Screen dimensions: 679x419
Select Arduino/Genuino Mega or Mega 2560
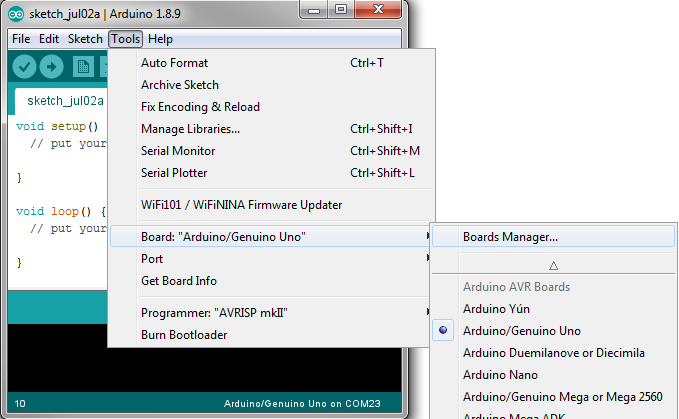pyautogui.click(x=553, y=397)
